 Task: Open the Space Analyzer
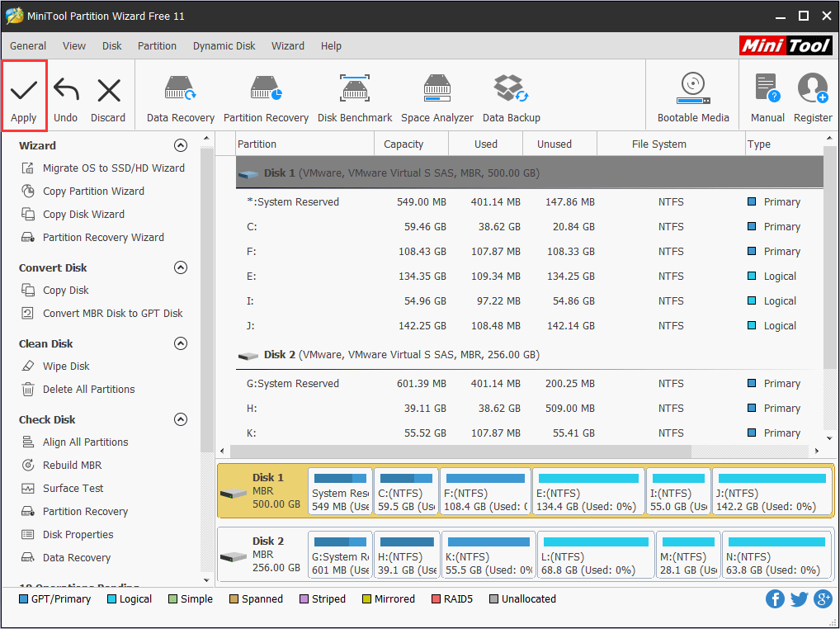437,99
